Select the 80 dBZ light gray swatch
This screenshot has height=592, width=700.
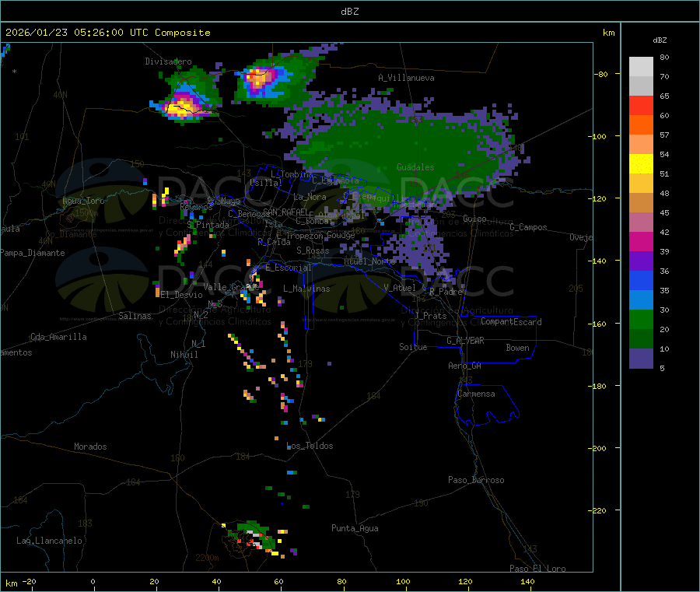coord(641,67)
